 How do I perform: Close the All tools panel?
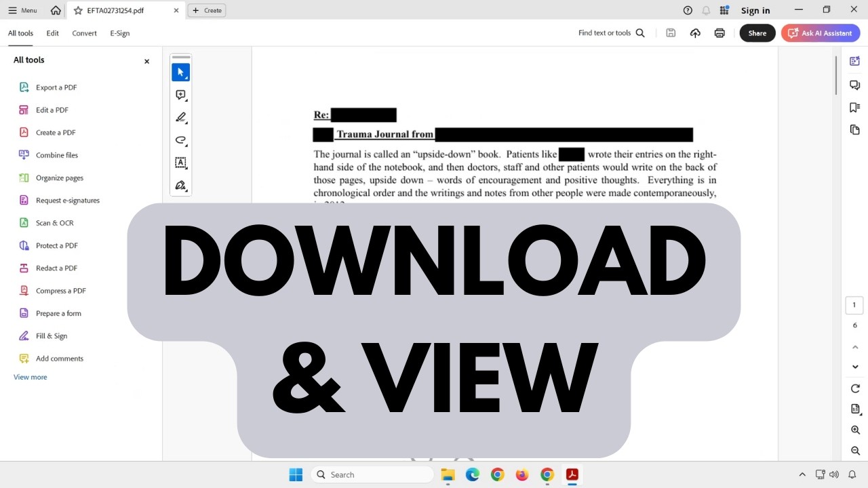coord(146,61)
